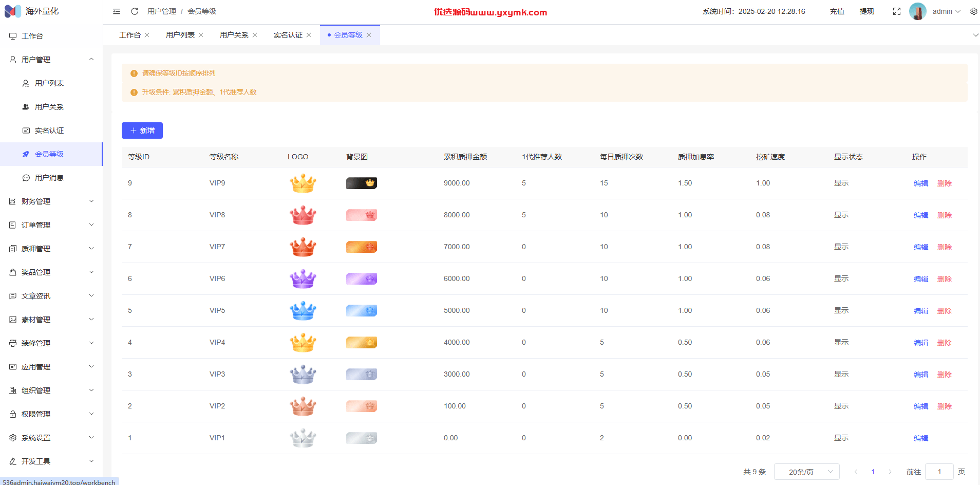Open 工作台 in sidebar
This screenshot has width=980, height=485.
coord(51,36)
